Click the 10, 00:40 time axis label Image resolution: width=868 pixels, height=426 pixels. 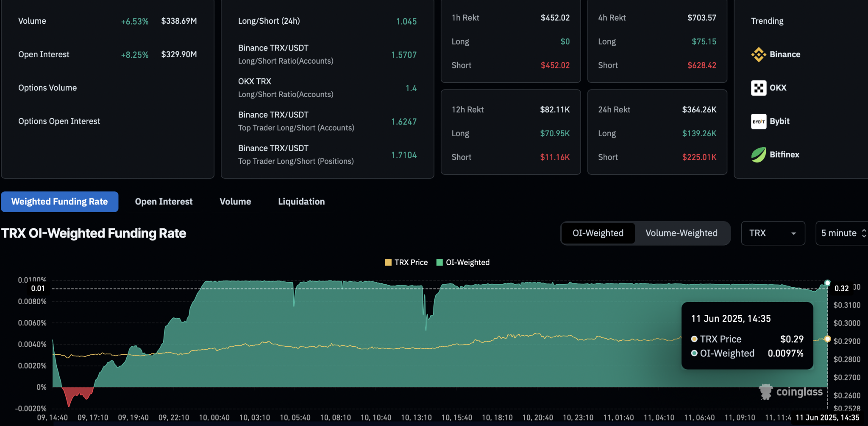pyautogui.click(x=214, y=418)
